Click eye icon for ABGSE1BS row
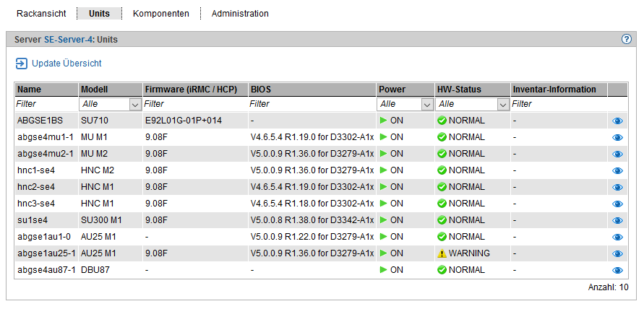The width and height of the screenshot is (644, 309). tap(617, 121)
